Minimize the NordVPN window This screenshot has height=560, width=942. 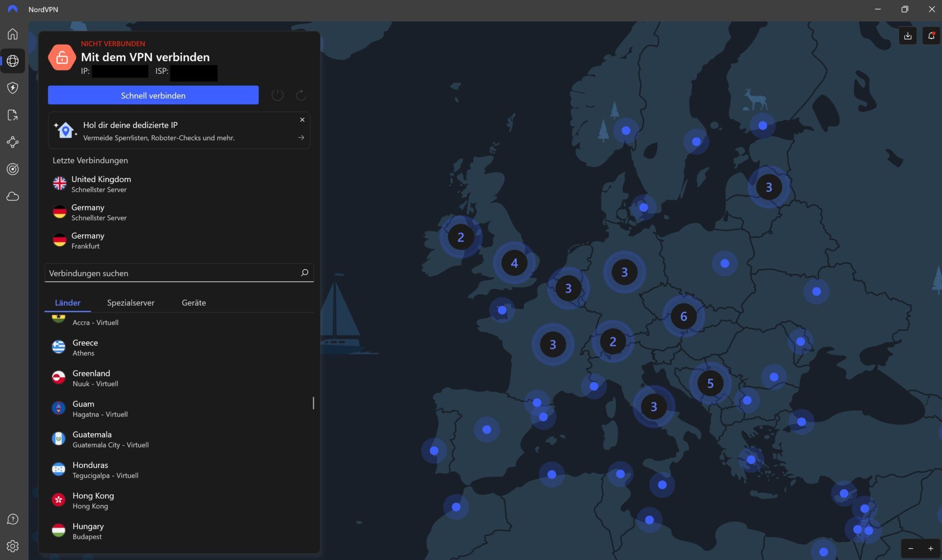878,9
